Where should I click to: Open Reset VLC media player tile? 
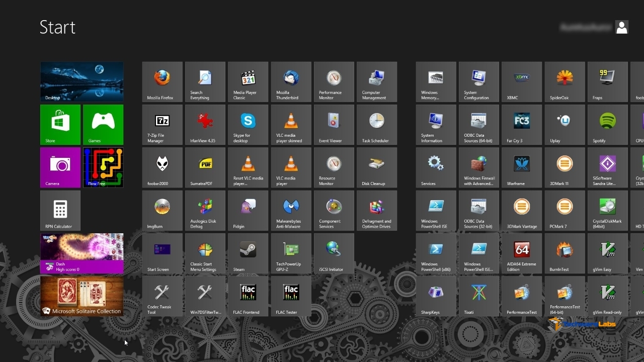(x=248, y=167)
